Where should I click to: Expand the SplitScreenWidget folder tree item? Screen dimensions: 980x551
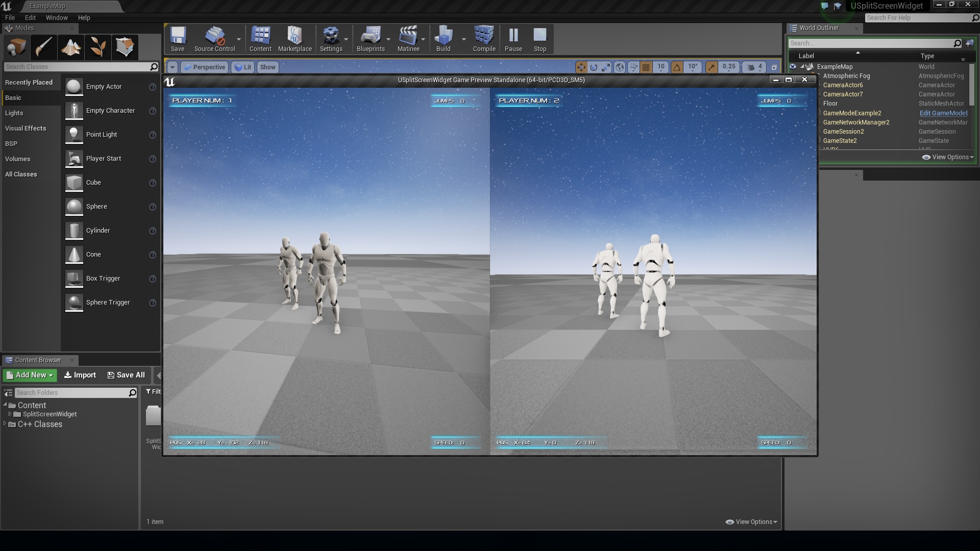10,414
